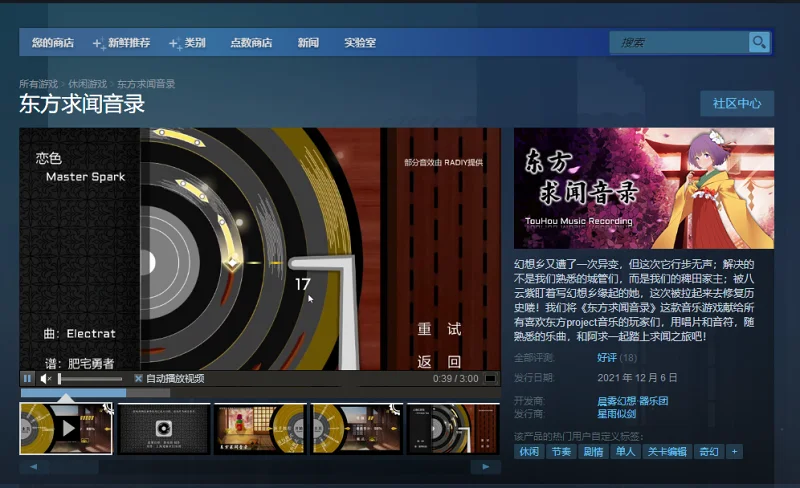800x488 pixels.
Task: Open the 社区中心 community hub
Action: 737,104
